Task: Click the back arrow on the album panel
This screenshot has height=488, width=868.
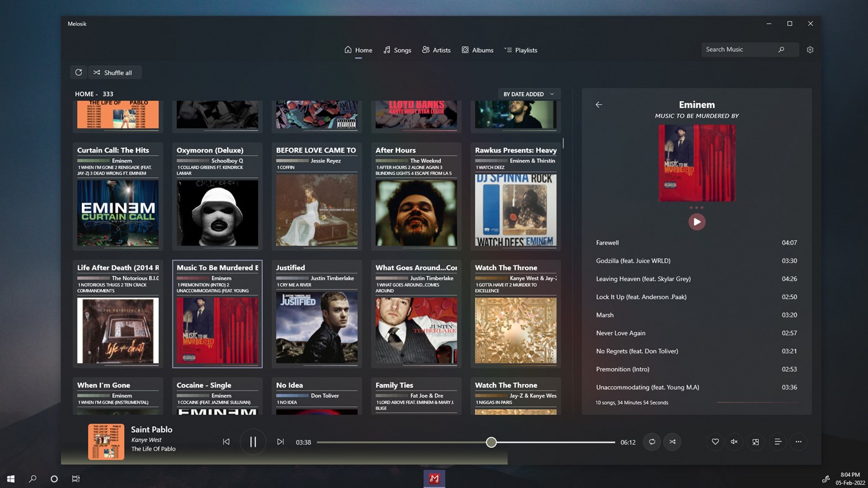Action: point(598,104)
